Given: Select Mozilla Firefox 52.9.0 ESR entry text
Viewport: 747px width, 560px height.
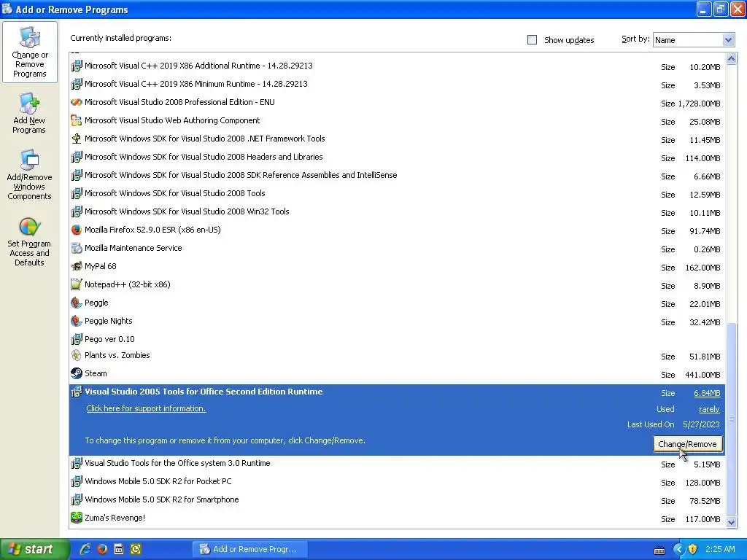Looking at the screenshot, I should [x=152, y=230].
